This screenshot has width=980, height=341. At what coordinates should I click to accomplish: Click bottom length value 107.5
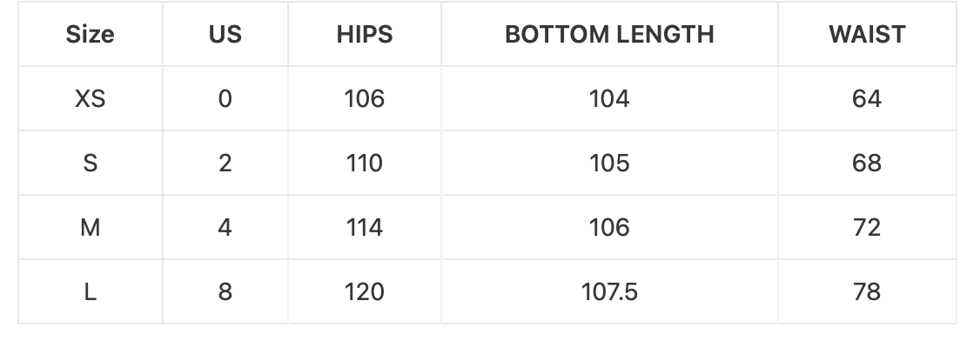point(609,291)
